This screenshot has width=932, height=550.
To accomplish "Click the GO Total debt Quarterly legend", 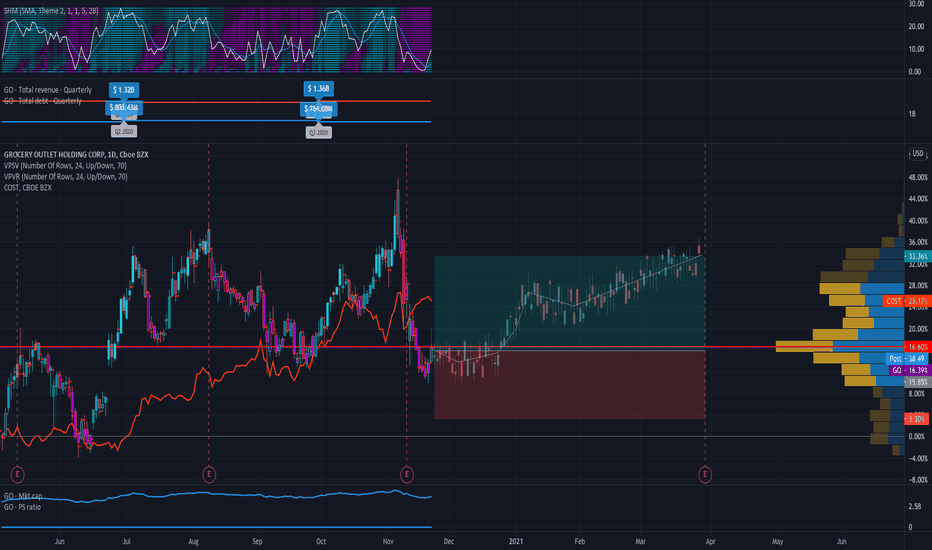I will pyautogui.click(x=42, y=101).
